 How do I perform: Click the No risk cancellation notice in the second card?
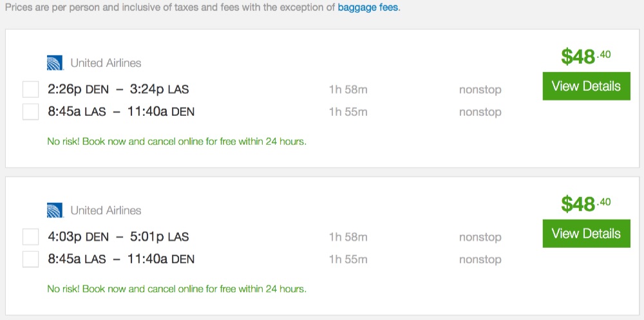[177, 289]
